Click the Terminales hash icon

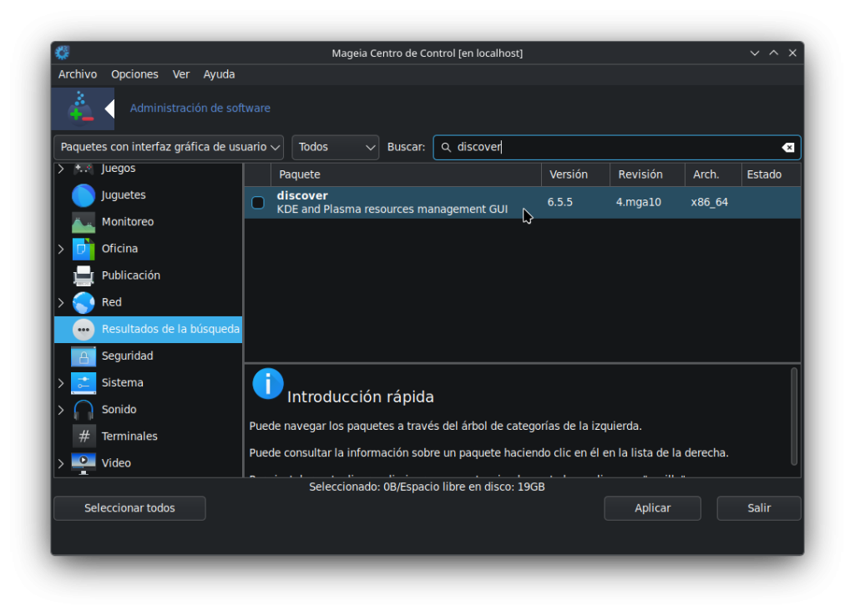[83, 436]
